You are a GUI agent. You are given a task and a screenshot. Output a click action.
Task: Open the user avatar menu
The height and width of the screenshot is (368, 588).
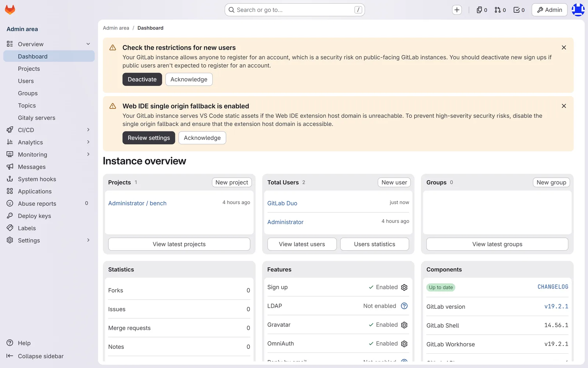[x=578, y=10]
